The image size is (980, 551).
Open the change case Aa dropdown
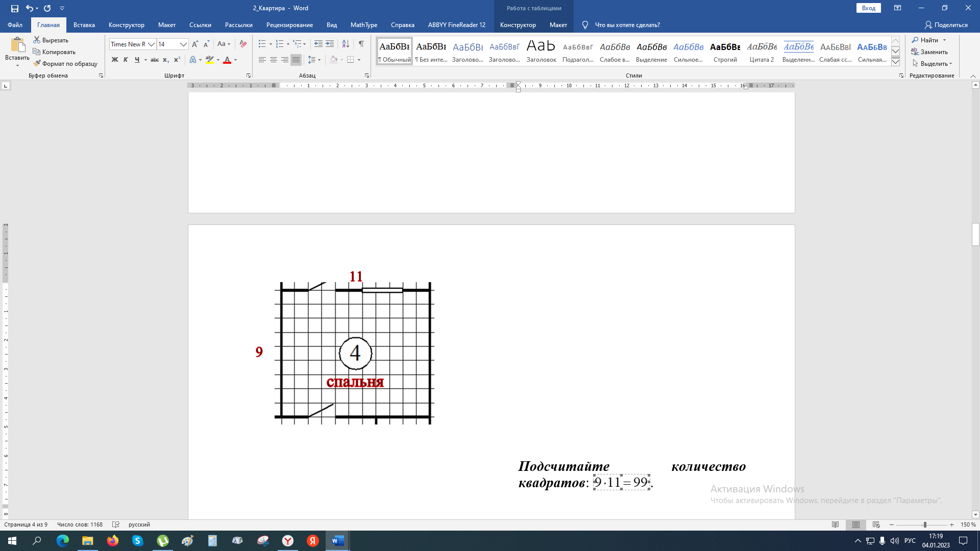click(224, 44)
